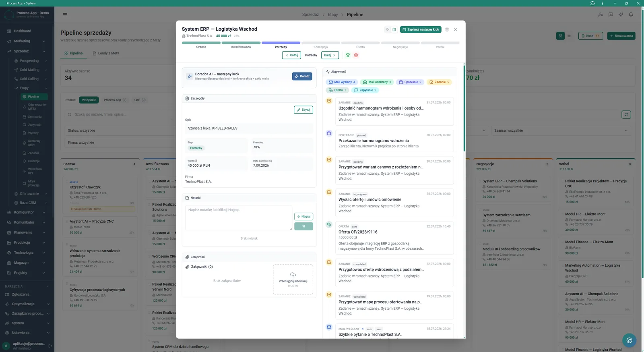This screenshot has height=352, width=644.
Task: Select the Negocjacje stage on the progress bar
Action: (400, 45)
